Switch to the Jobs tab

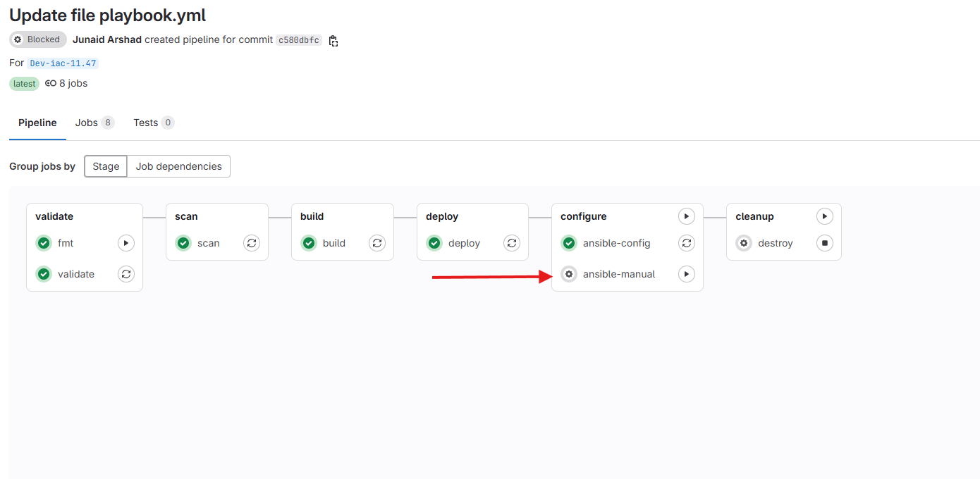[87, 123]
